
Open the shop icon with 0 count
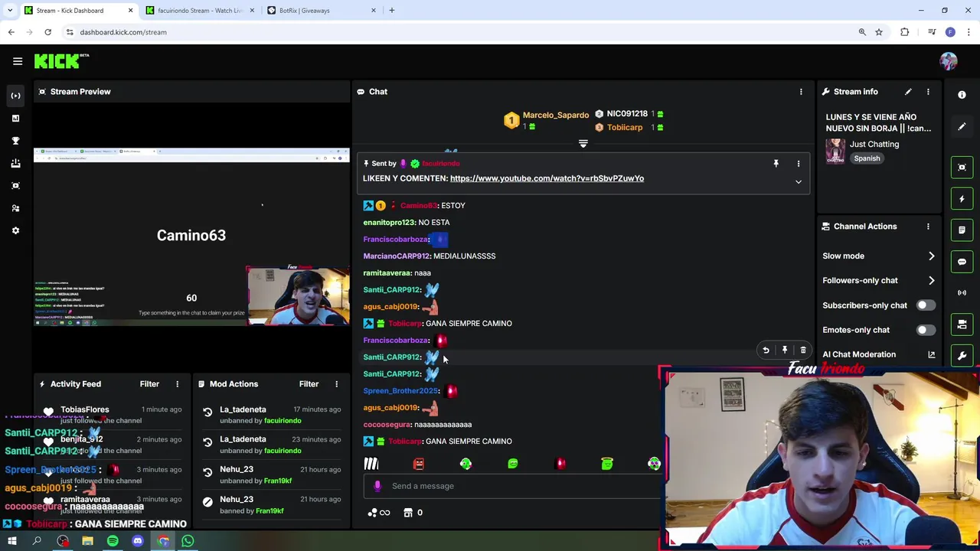413,513
